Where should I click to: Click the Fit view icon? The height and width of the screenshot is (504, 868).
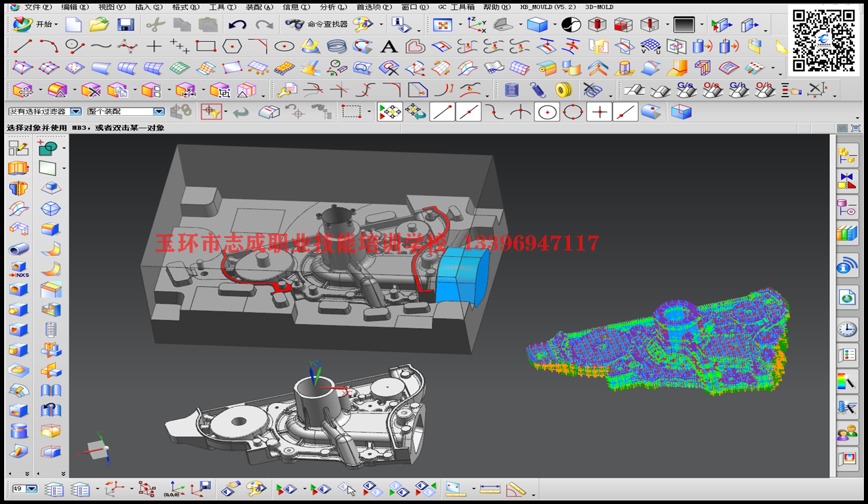pyautogui.click(x=442, y=24)
